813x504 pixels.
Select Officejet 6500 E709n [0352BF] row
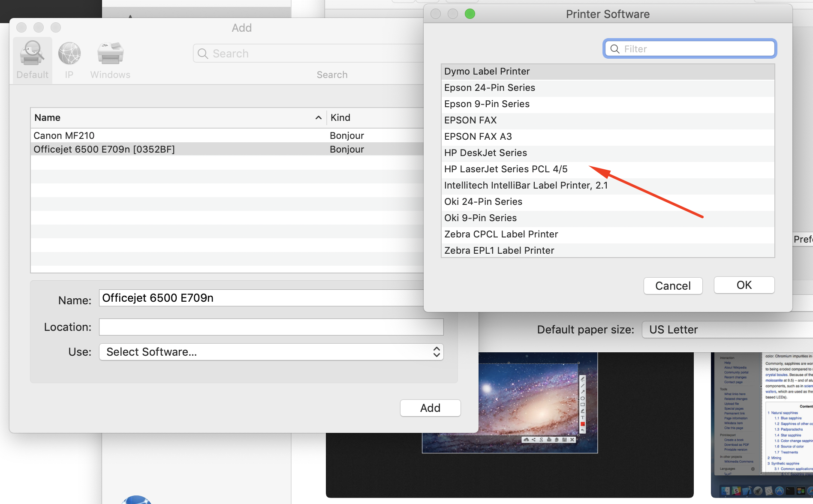click(227, 149)
